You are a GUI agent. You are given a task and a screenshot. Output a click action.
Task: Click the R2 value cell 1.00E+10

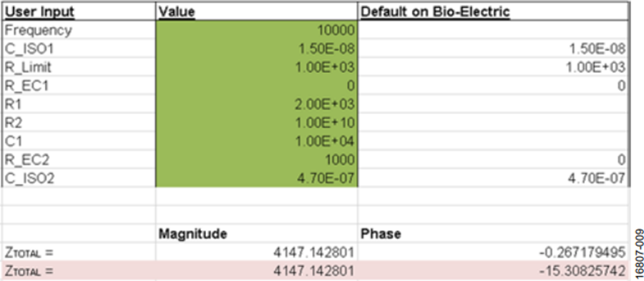pyautogui.click(x=257, y=123)
